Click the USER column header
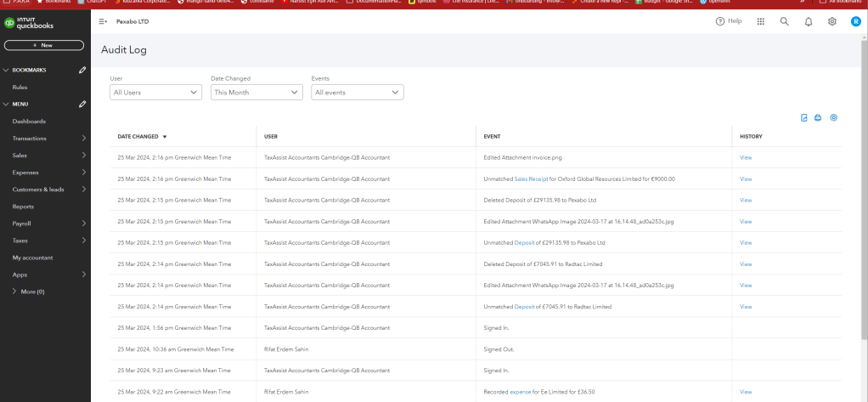 pos(271,136)
